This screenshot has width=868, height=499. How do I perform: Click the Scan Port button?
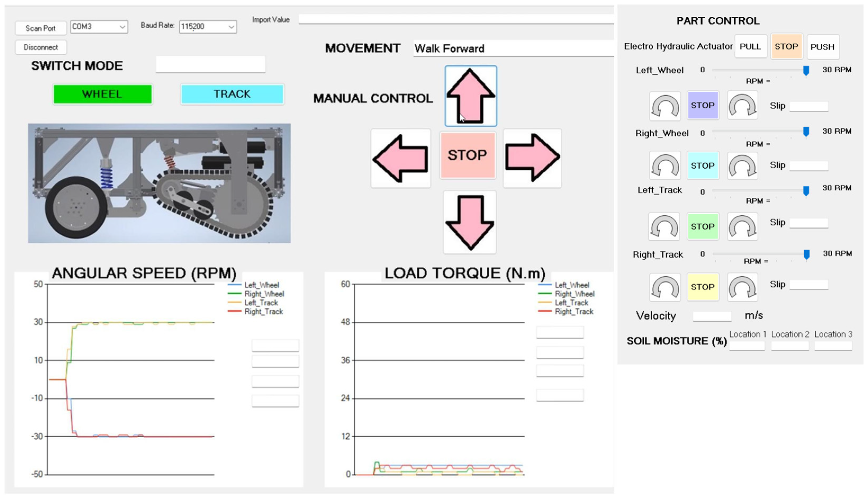[40, 28]
